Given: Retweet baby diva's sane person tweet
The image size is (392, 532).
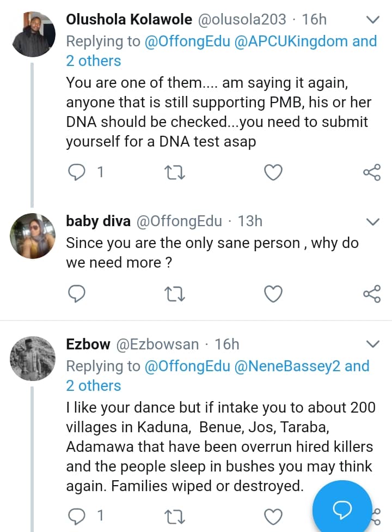Looking at the screenshot, I should coord(175,294).
